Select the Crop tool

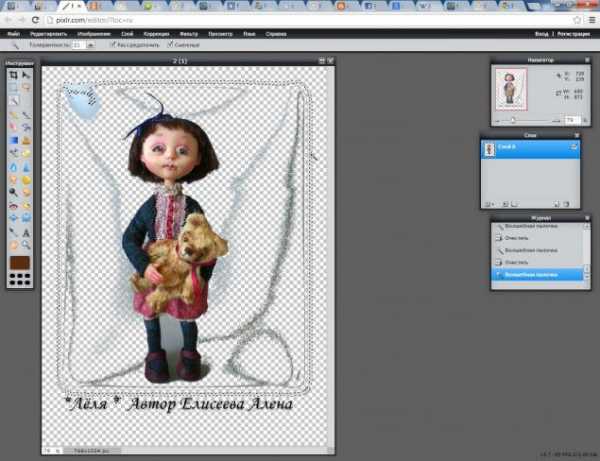click(x=12, y=75)
